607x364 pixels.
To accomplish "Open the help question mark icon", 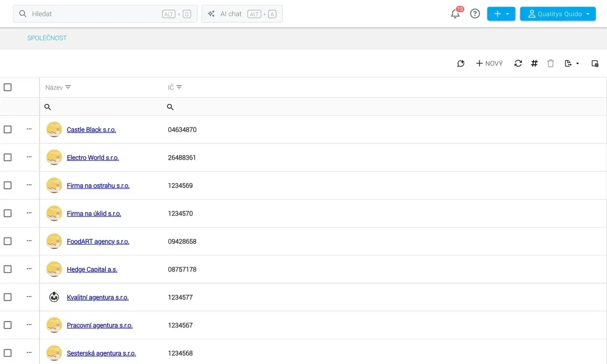I will 475,14.
